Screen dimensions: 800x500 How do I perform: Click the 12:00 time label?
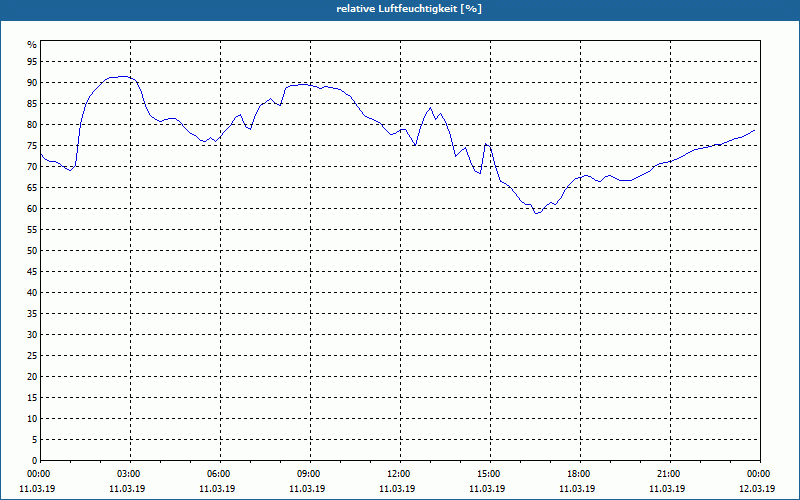pyautogui.click(x=399, y=474)
